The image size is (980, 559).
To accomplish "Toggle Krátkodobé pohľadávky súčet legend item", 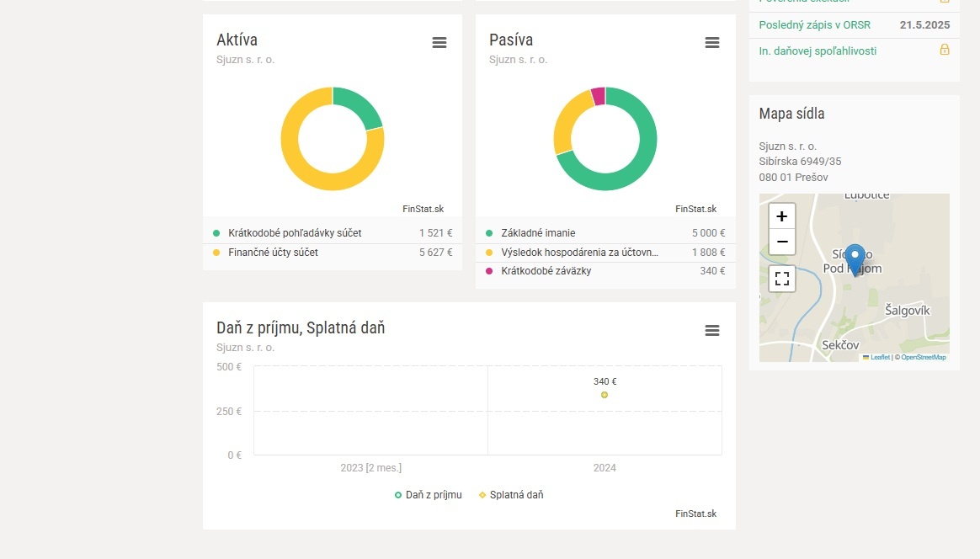I will pos(294,233).
